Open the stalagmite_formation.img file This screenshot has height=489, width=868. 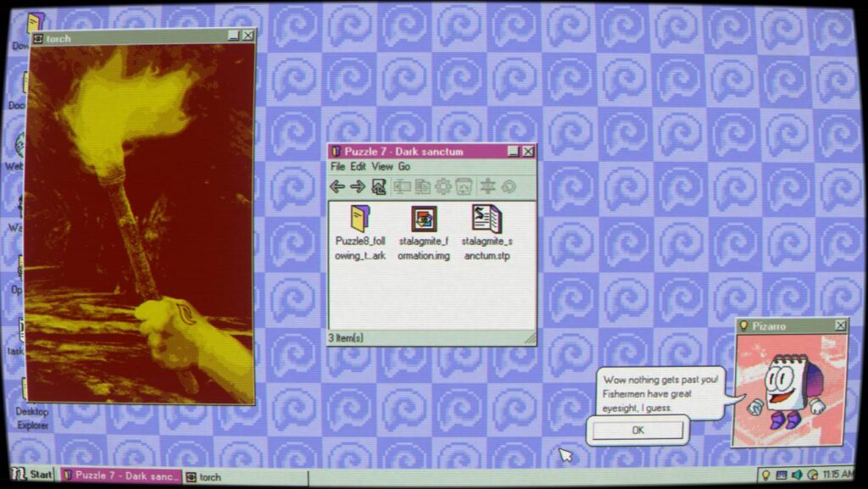tap(424, 233)
